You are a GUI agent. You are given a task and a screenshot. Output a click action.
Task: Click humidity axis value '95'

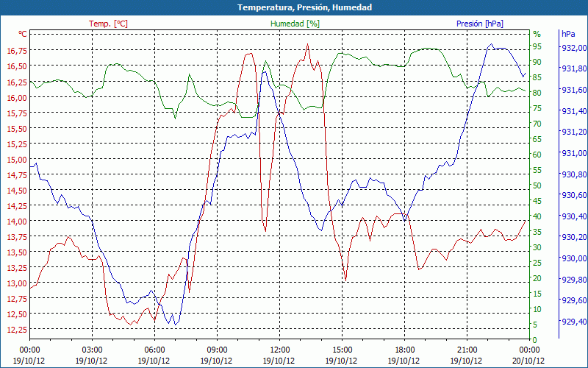537,46
